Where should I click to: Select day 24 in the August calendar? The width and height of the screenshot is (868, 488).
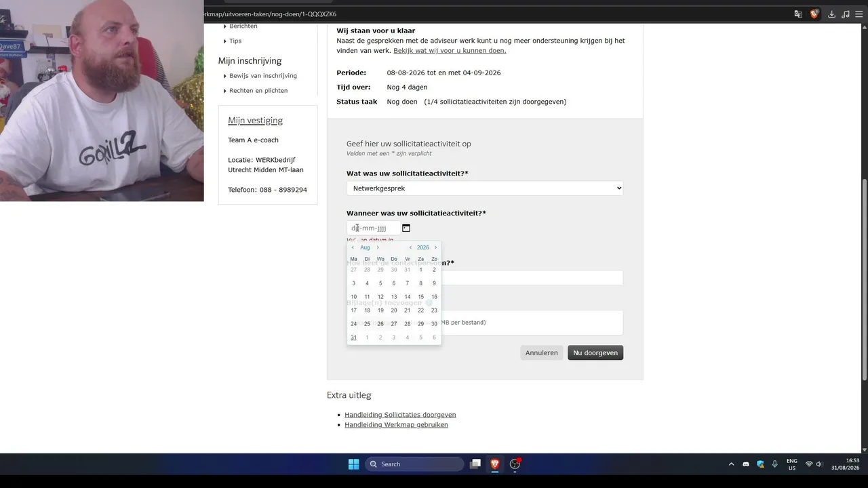point(353,324)
